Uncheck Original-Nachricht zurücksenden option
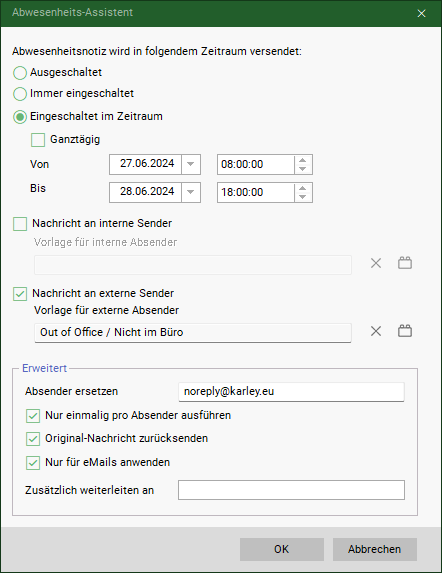Screen dimensions: 442x573 [33, 439]
